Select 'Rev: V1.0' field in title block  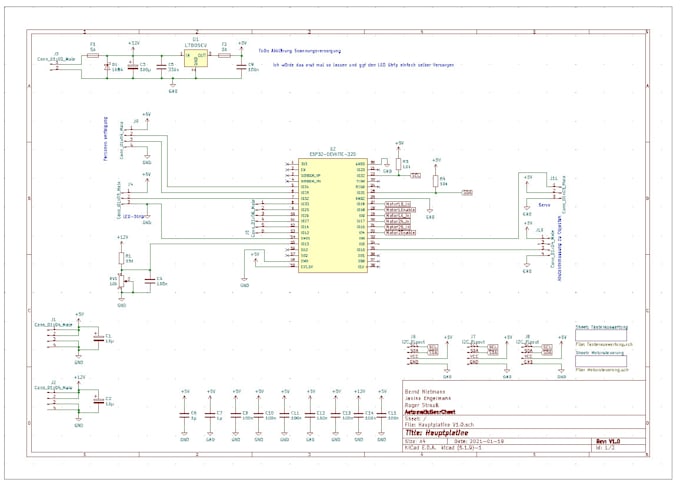tap(608, 441)
